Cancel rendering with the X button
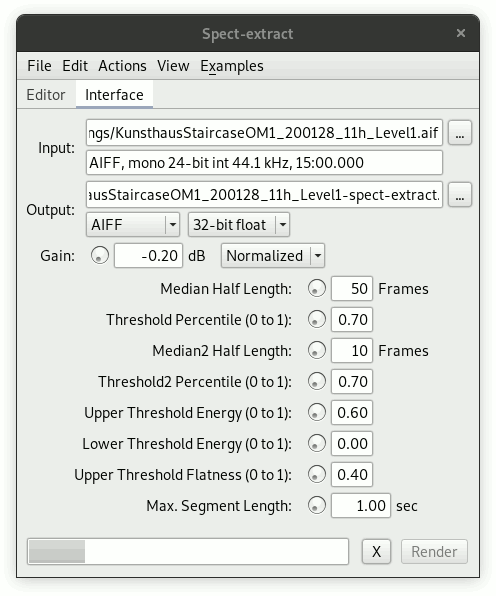The width and height of the screenshot is (496, 596). point(376,551)
